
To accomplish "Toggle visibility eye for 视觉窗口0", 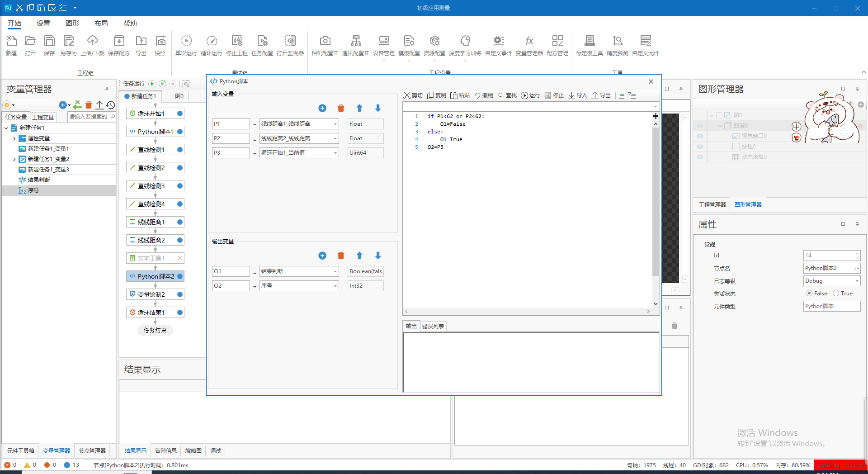I will click(700, 136).
